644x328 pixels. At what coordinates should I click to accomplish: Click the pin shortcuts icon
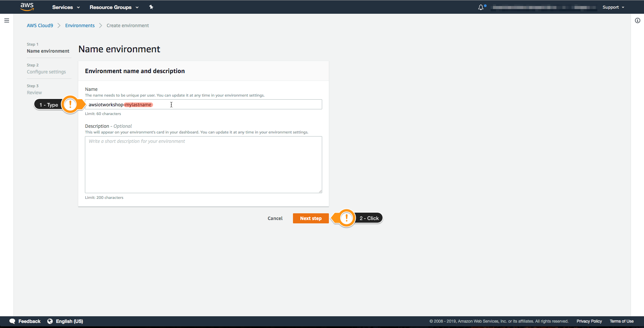pyautogui.click(x=151, y=7)
